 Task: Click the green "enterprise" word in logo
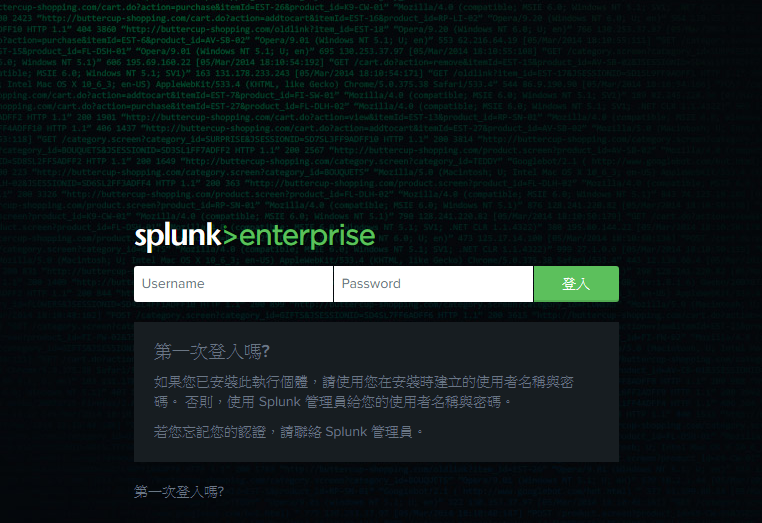307,238
